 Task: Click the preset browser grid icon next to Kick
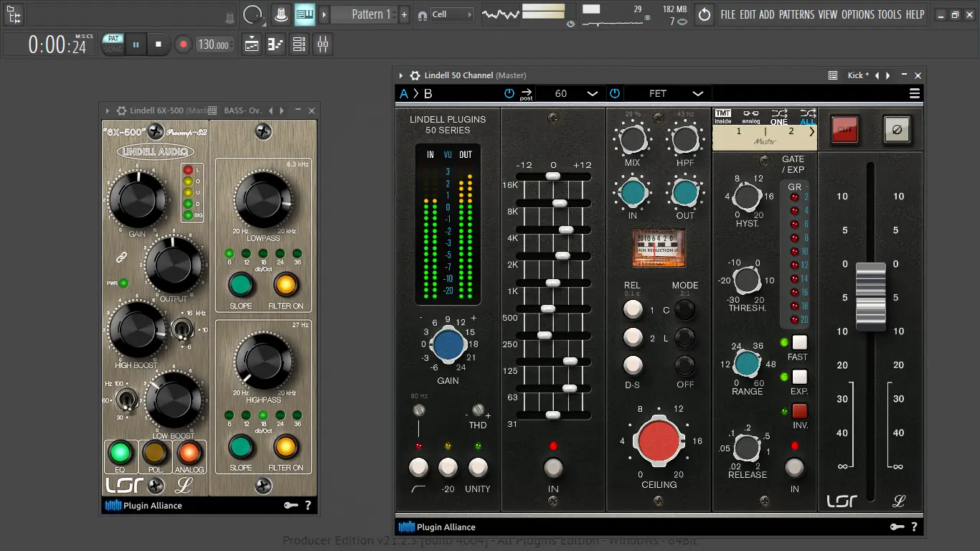pyautogui.click(x=831, y=75)
